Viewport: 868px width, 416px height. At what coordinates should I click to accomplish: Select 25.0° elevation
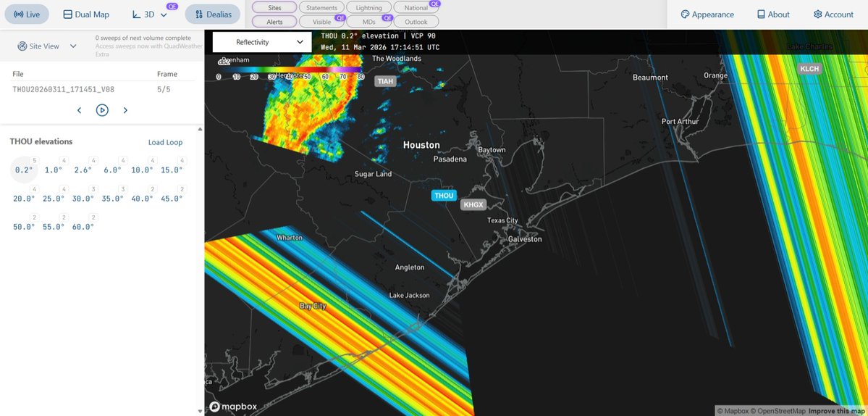coord(54,199)
